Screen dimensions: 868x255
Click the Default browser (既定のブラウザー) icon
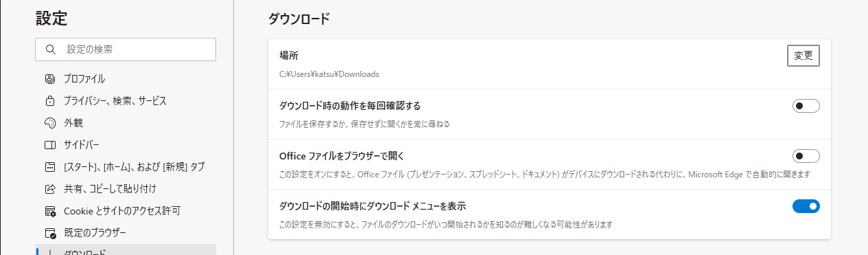(x=49, y=232)
